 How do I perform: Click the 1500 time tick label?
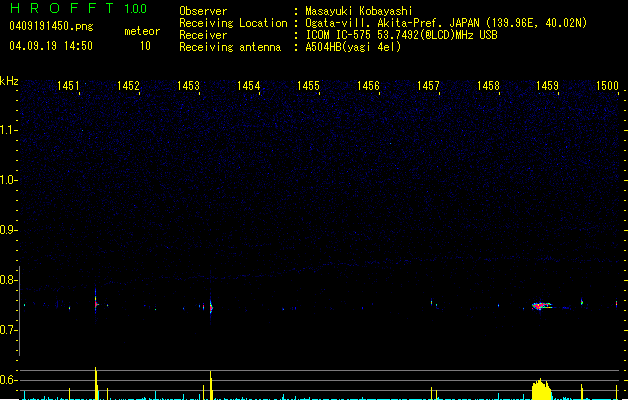pos(607,86)
